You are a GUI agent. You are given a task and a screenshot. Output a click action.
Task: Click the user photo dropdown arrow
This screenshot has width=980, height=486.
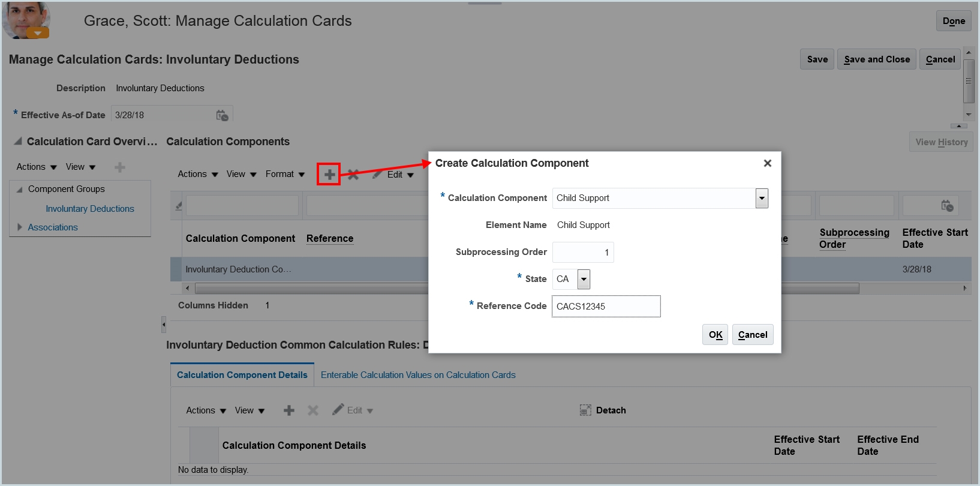(x=38, y=34)
